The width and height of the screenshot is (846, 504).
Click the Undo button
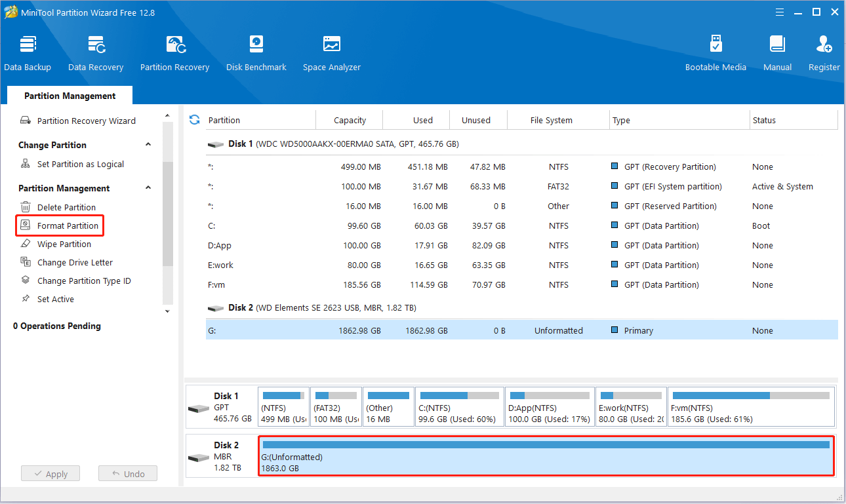tap(128, 474)
